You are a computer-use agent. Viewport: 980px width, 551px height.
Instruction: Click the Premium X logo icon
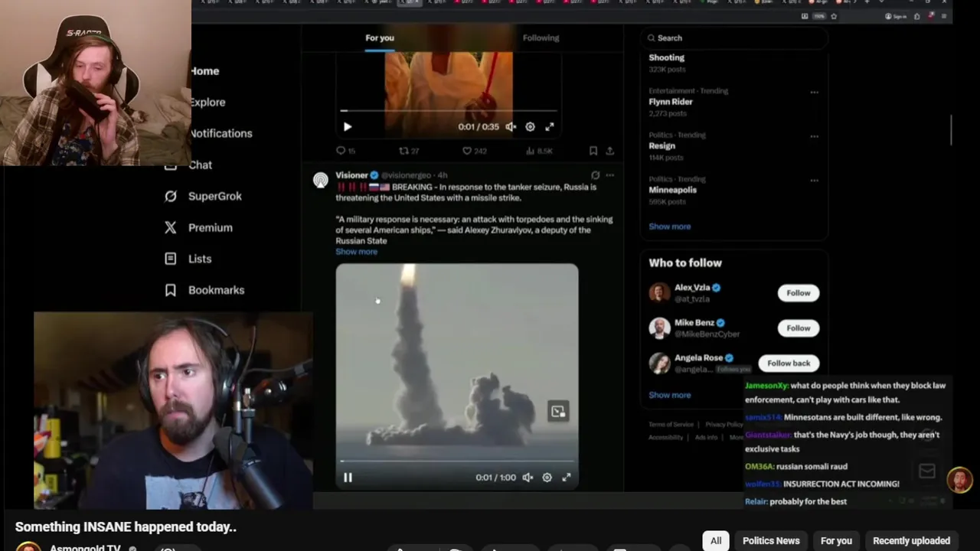coord(171,227)
